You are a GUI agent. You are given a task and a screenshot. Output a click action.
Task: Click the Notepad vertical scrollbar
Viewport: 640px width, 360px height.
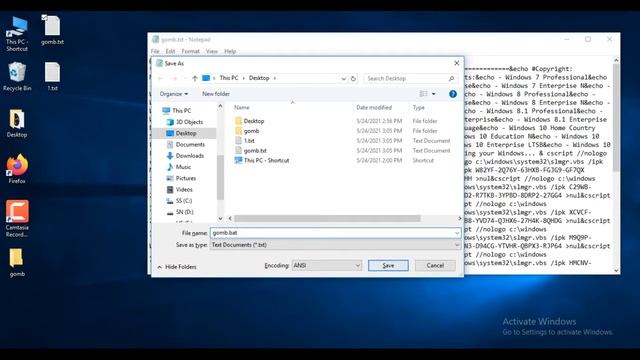(616, 118)
